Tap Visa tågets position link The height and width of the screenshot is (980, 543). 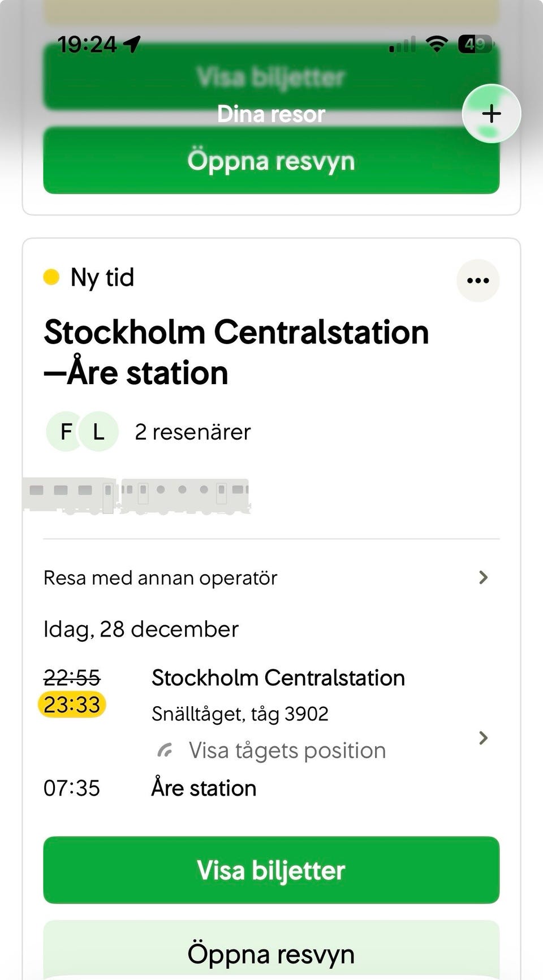(287, 751)
